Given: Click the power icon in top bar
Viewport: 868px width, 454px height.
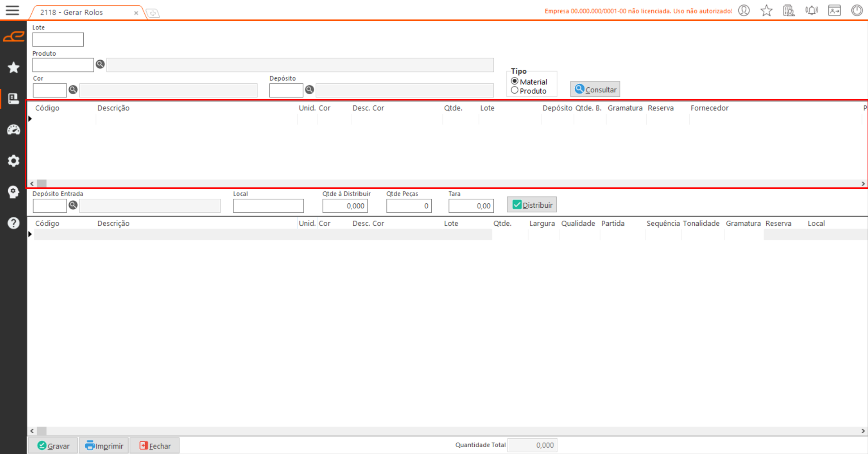Looking at the screenshot, I should click(857, 10).
